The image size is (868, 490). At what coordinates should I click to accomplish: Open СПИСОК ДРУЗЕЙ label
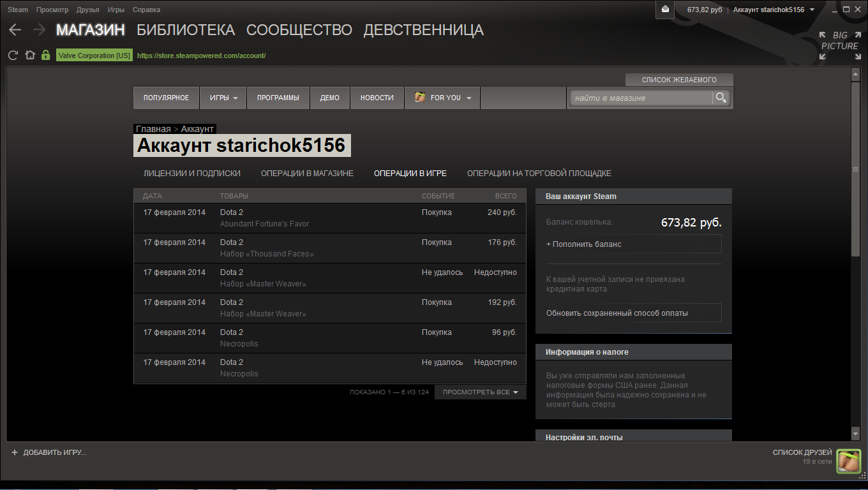(x=802, y=452)
